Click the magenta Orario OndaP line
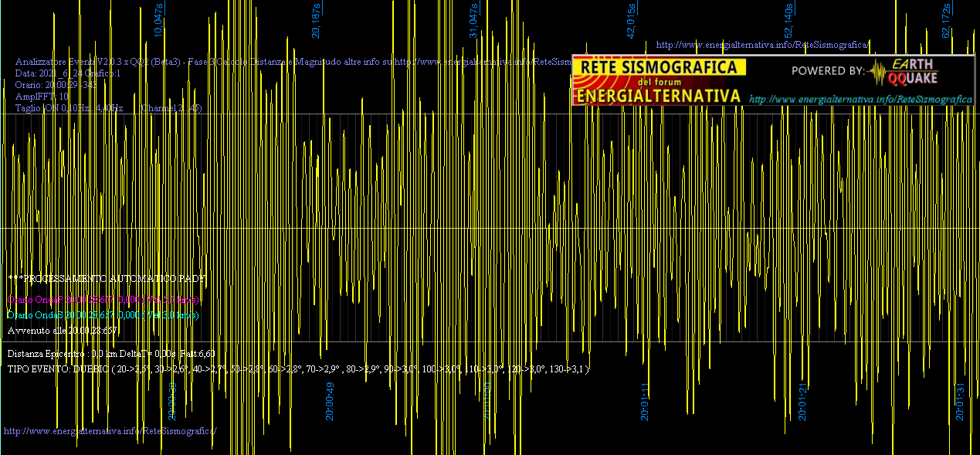This screenshot has height=455, width=980. (x=103, y=299)
